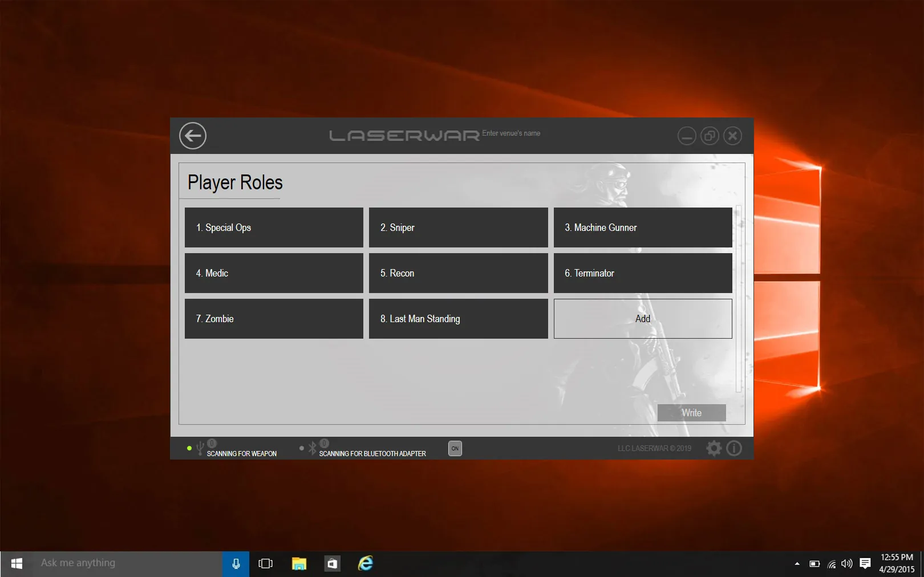Open settings via the gear icon
The width and height of the screenshot is (924, 577).
point(714,448)
